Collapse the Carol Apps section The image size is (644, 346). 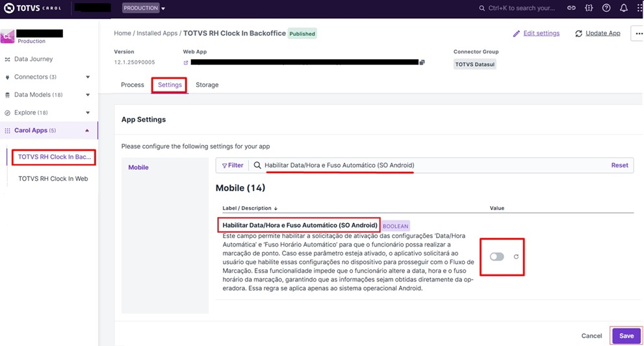coord(87,130)
